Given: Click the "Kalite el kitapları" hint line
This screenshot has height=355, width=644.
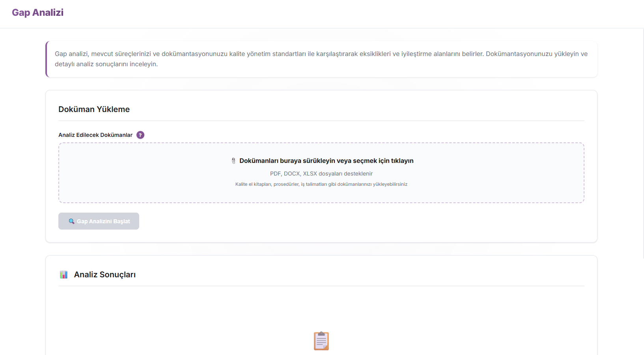Looking at the screenshot, I should tap(321, 184).
